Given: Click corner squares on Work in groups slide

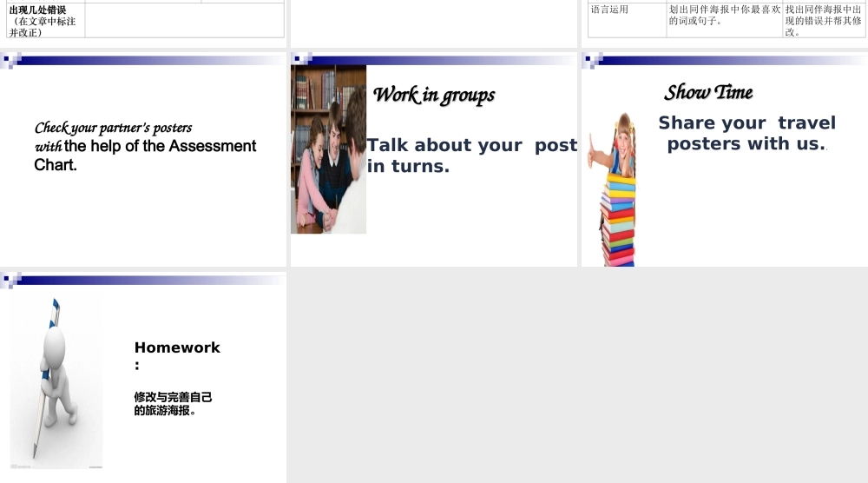Looking at the screenshot, I should [302, 59].
